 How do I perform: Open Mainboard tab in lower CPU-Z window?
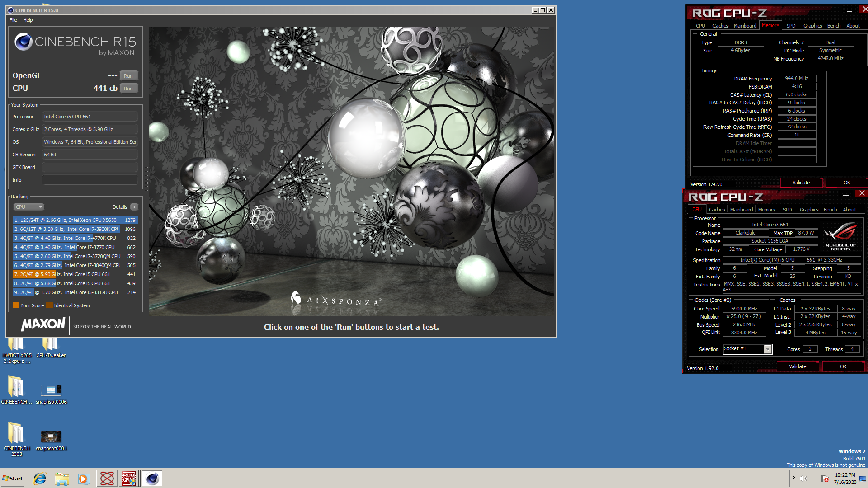(741, 210)
